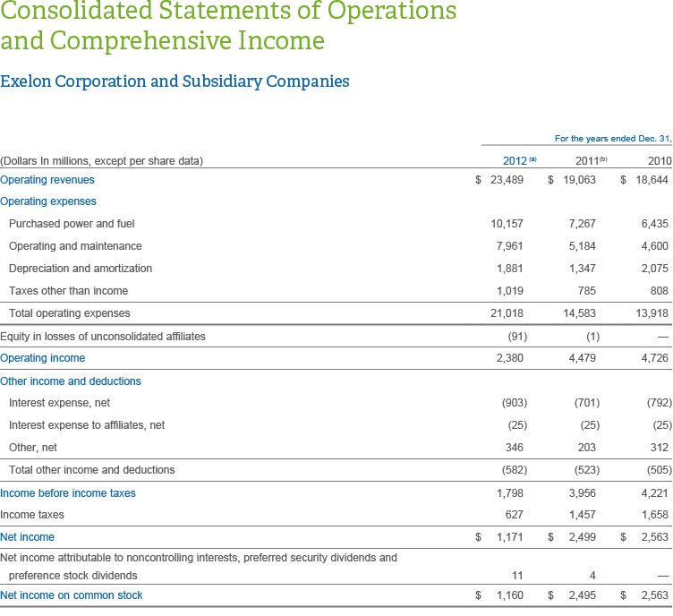Select the Operating income row label
This screenshot has width=673, height=616.
click(x=43, y=358)
